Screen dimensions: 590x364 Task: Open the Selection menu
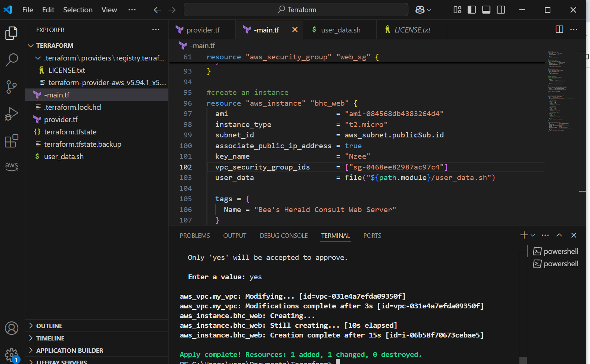point(78,10)
